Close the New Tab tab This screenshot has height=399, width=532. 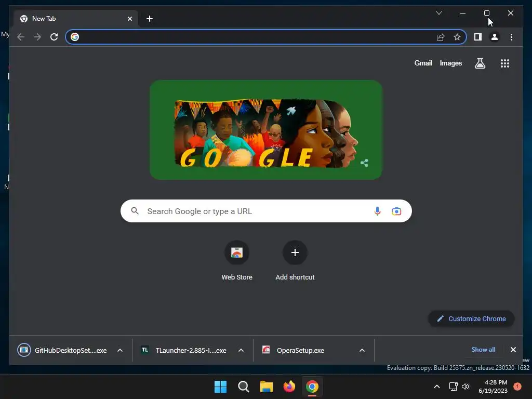coord(129,19)
